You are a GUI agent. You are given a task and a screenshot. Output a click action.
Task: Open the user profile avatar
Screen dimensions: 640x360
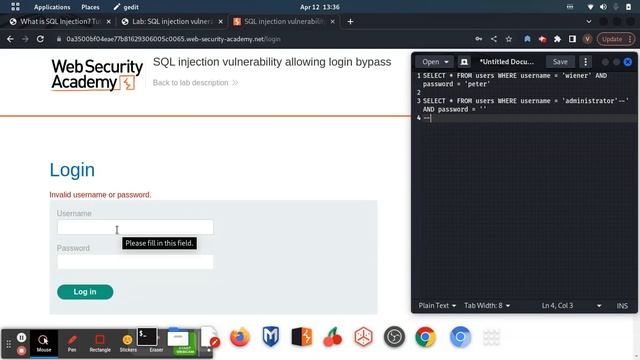587,39
